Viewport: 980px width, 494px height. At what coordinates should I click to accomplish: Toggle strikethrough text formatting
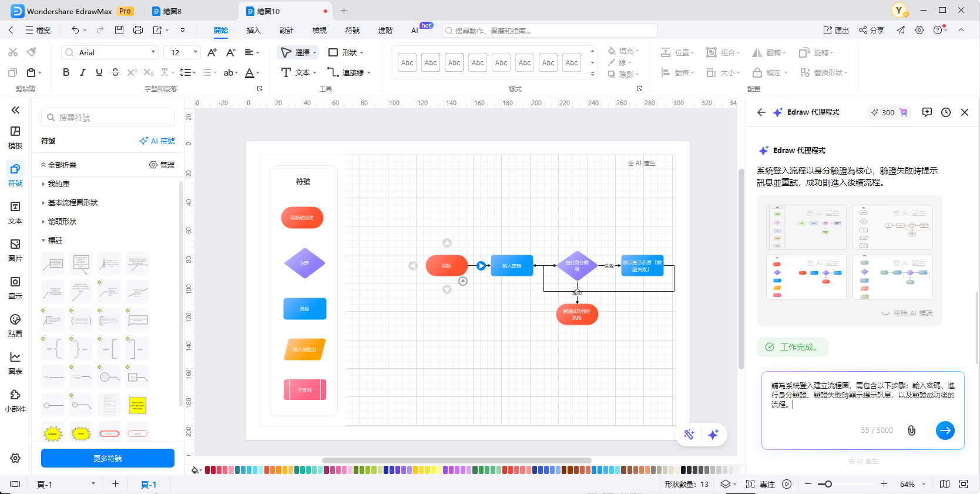pos(115,72)
